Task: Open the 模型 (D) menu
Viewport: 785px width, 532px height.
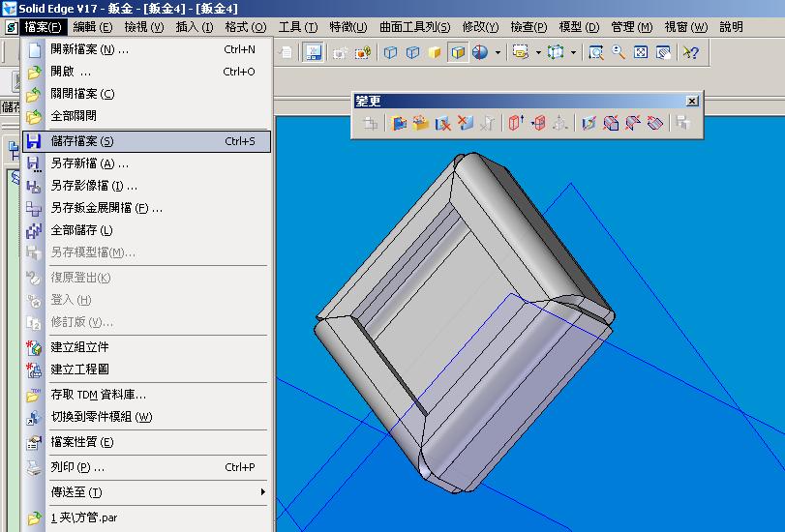Action: pyautogui.click(x=579, y=27)
